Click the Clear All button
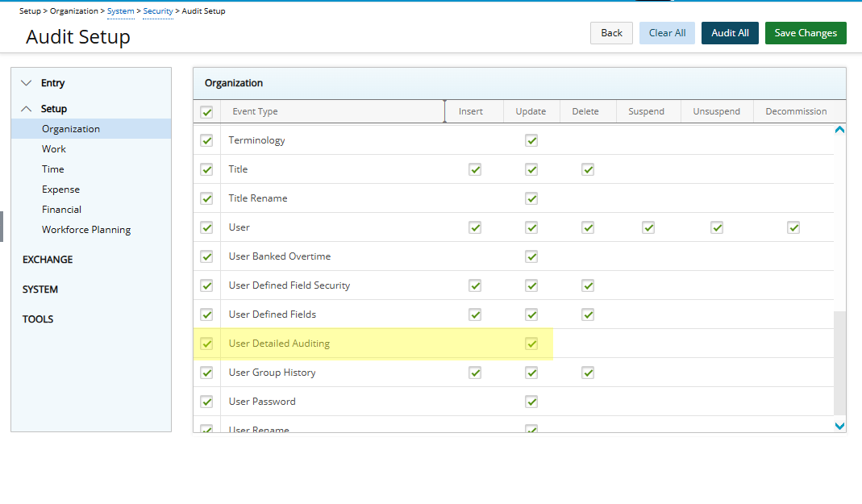 (x=666, y=33)
